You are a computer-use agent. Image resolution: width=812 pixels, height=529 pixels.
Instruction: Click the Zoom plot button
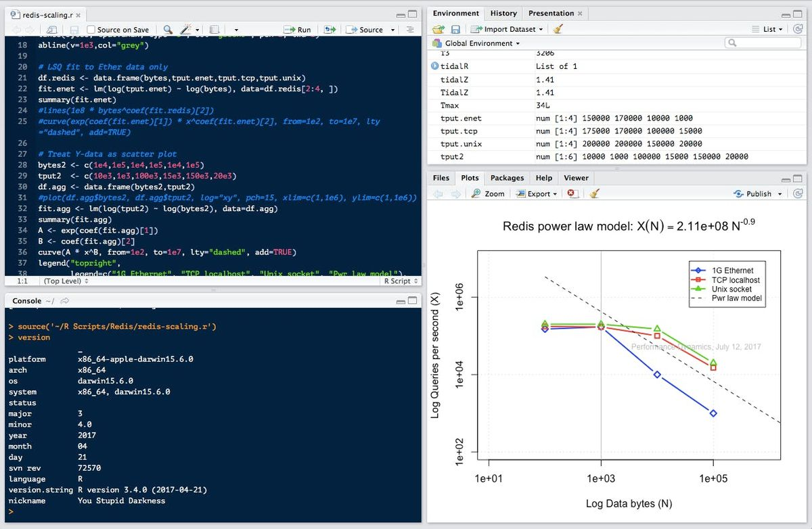(488, 193)
